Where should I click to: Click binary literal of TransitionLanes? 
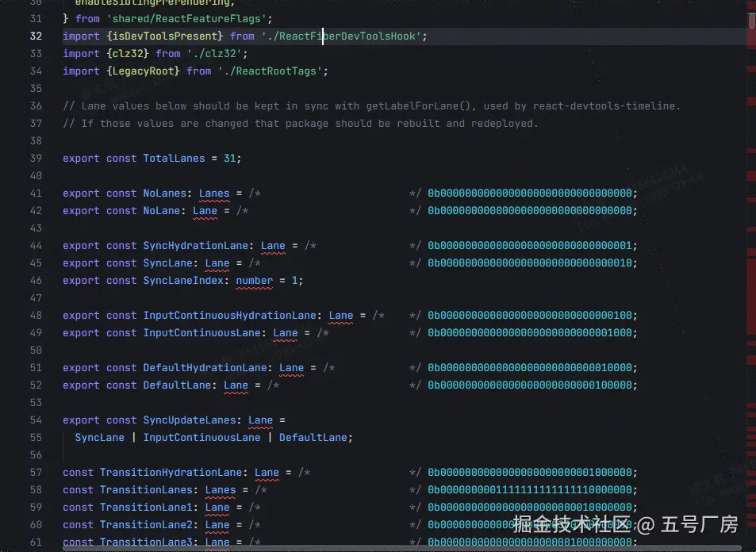tap(530, 490)
